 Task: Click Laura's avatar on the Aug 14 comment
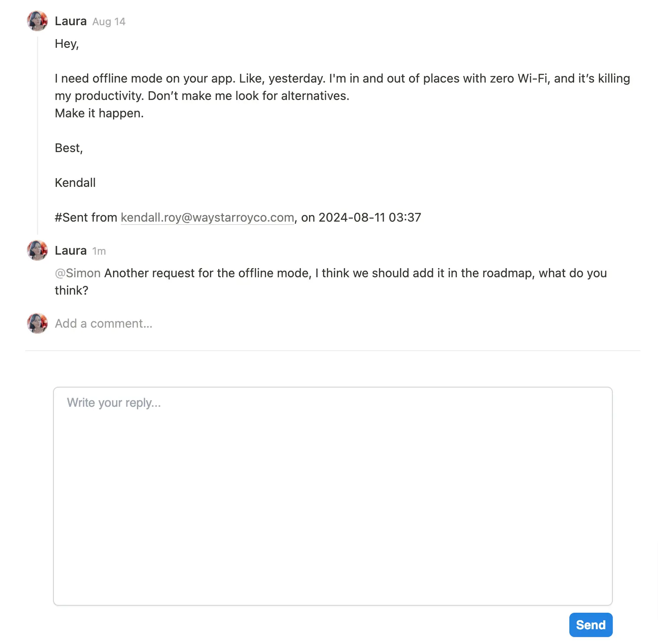pos(37,21)
